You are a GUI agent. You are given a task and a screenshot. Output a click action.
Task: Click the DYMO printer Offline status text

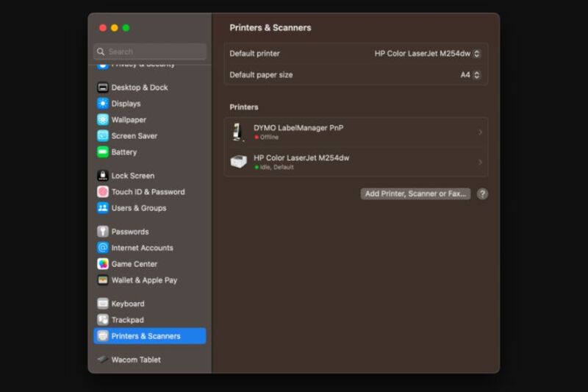(269, 138)
